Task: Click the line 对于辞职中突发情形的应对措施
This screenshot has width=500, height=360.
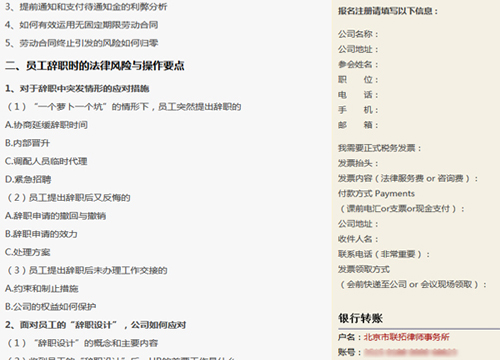Action: tap(77, 89)
